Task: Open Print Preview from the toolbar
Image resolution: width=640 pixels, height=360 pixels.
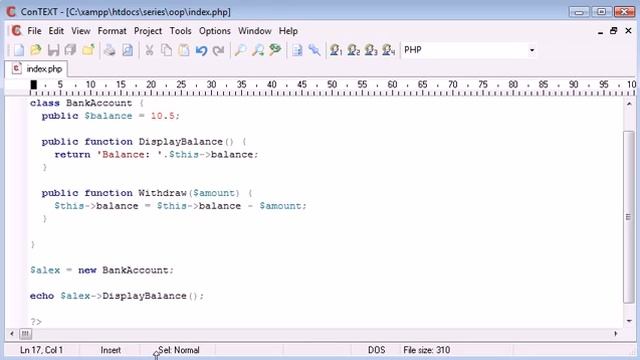Action: (x=127, y=50)
